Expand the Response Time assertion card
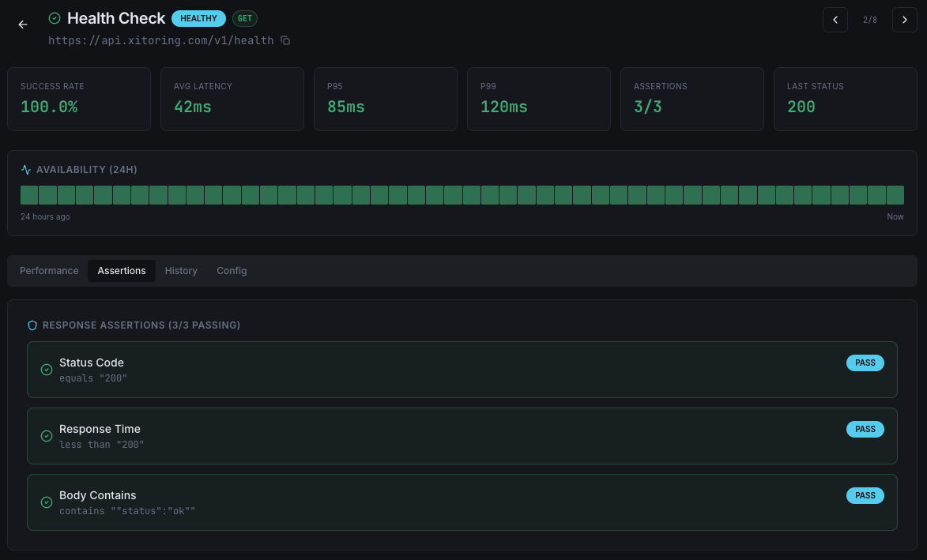Image resolution: width=927 pixels, height=560 pixels. pyautogui.click(x=462, y=436)
